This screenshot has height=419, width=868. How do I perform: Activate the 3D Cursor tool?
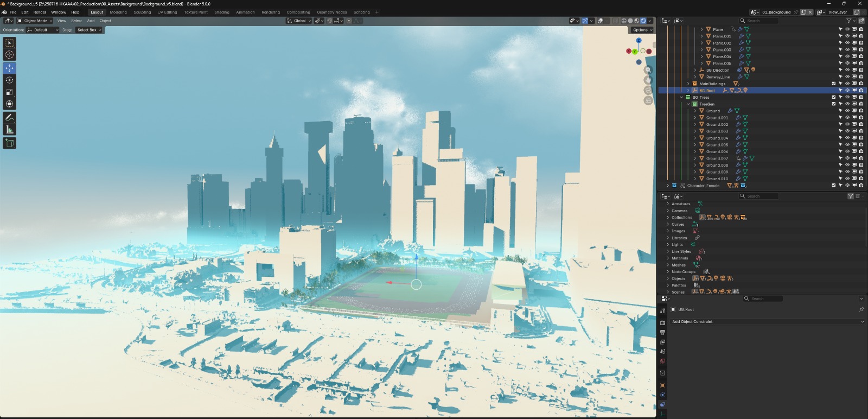(9, 55)
